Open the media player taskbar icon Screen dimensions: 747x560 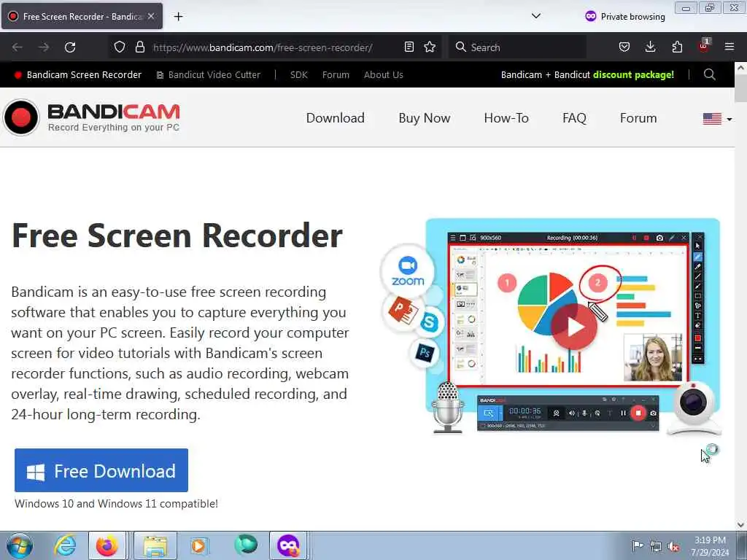click(x=198, y=545)
